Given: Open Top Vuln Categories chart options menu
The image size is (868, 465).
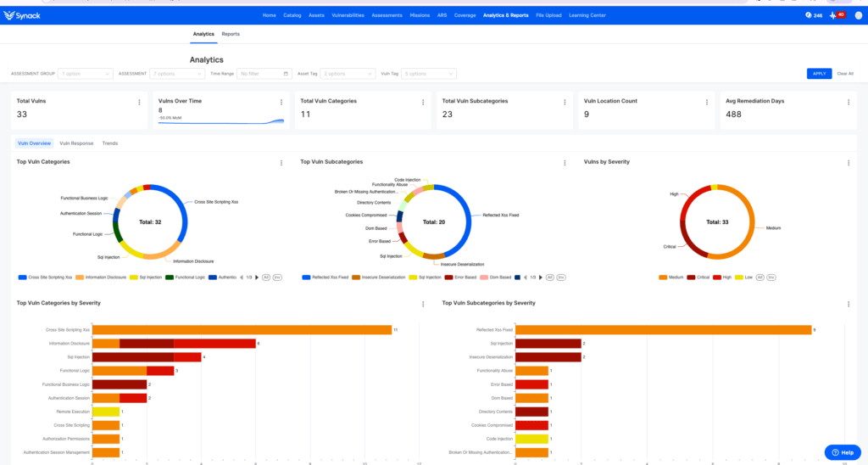Looking at the screenshot, I should [x=281, y=162].
